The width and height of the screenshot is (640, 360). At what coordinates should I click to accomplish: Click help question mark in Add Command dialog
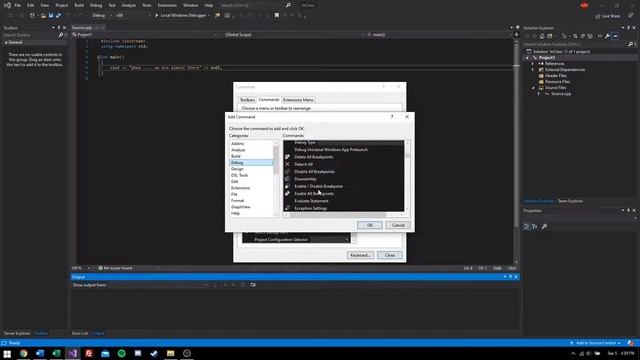(x=392, y=117)
